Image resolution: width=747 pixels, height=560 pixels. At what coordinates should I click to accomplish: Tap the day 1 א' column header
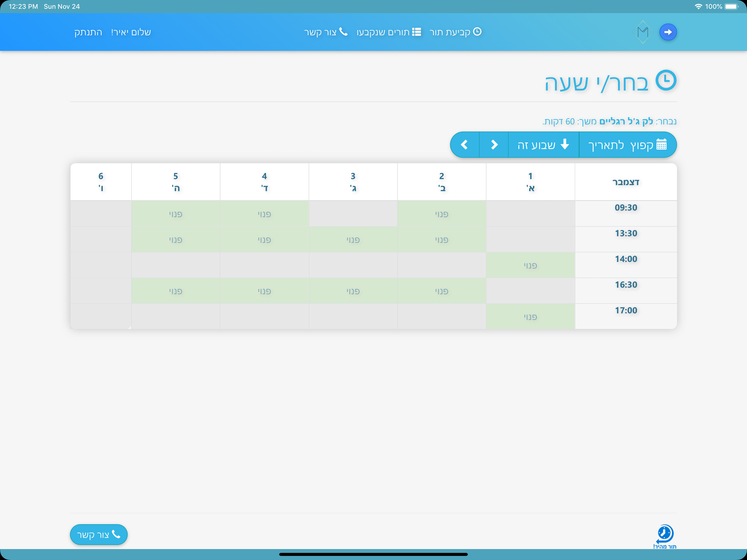530,182
